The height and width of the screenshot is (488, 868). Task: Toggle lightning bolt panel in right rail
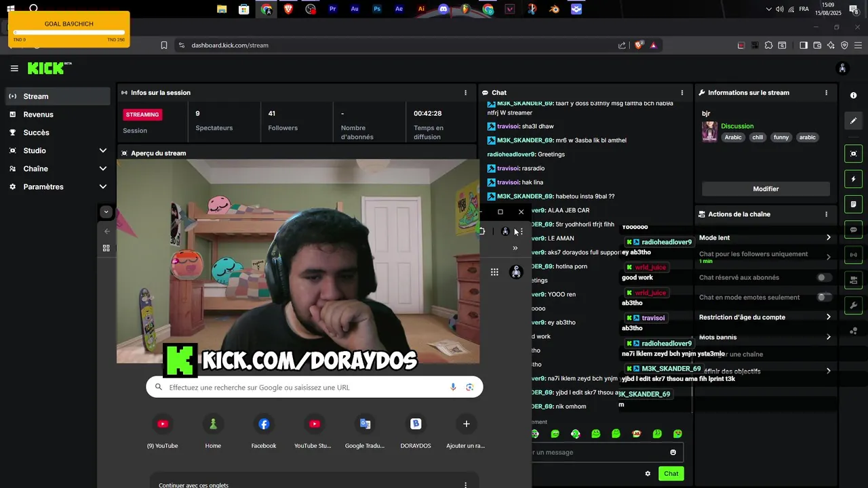point(854,179)
